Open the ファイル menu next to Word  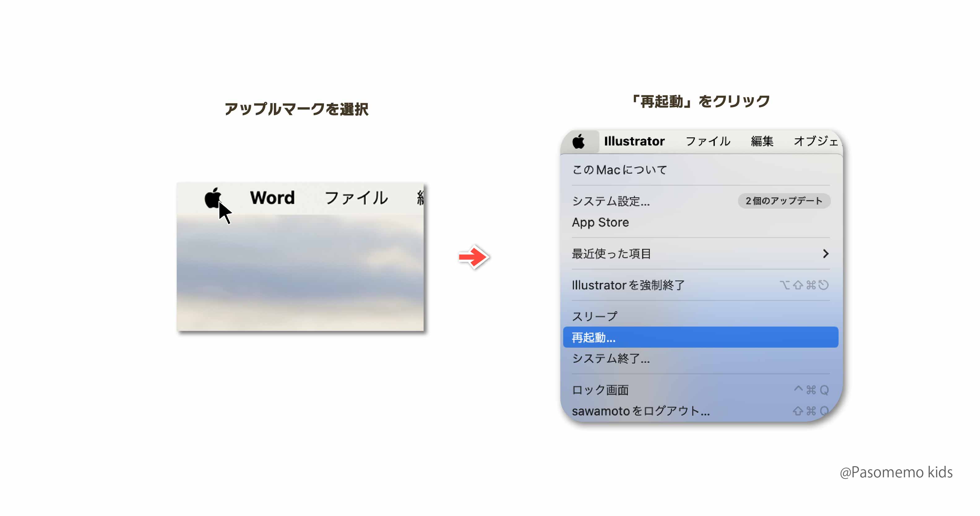point(356,198)
